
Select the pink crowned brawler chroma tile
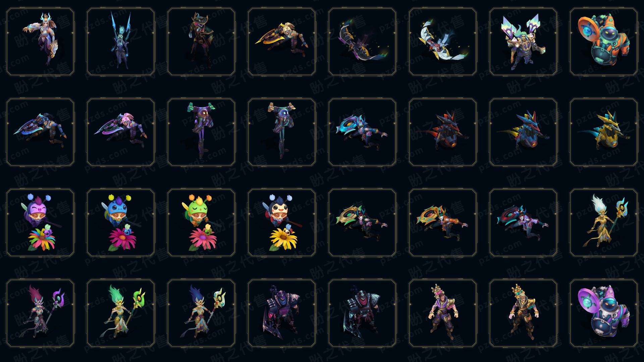[x=443, y=313]
